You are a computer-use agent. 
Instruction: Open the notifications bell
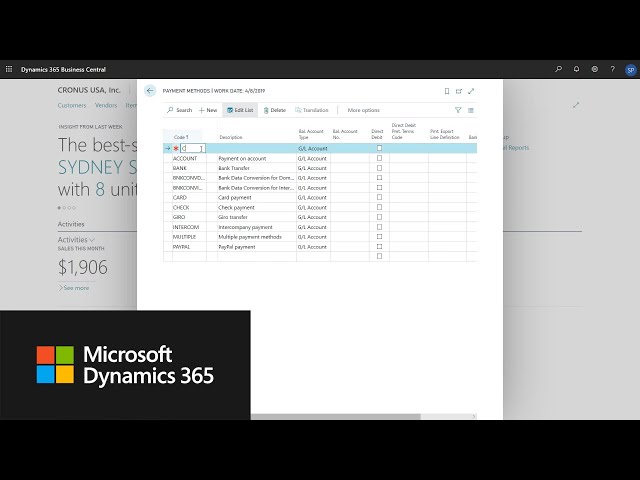(577, 69)
